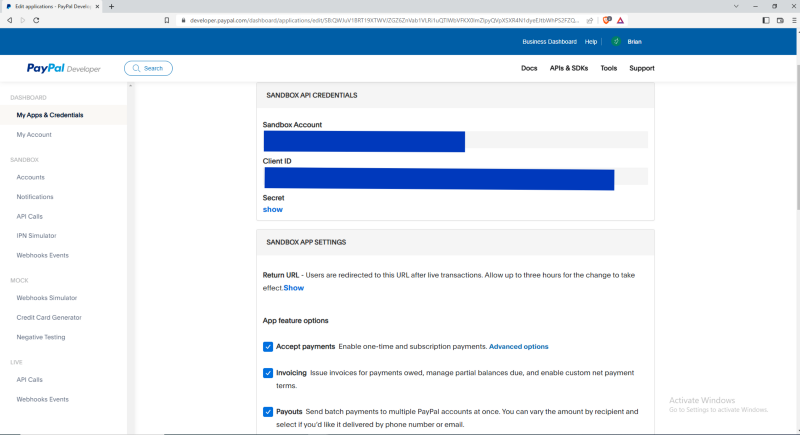Click the padlock site security icon

183,20
